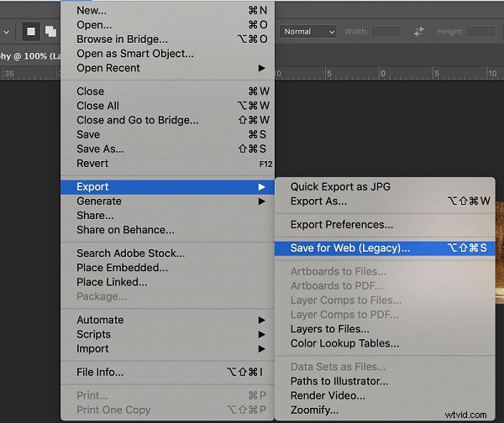Choose Export As… from the submenu
The image size is (504, 423).
click(318, 201)
